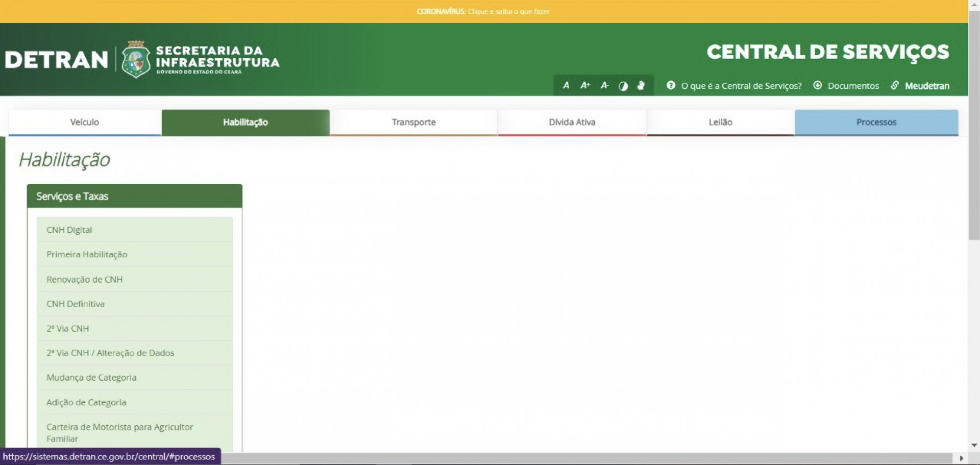Screen dimensions: 980x465
Task: Select the Dívida Ativa tab
Action: pyautogui.click(x=572, y=122)
